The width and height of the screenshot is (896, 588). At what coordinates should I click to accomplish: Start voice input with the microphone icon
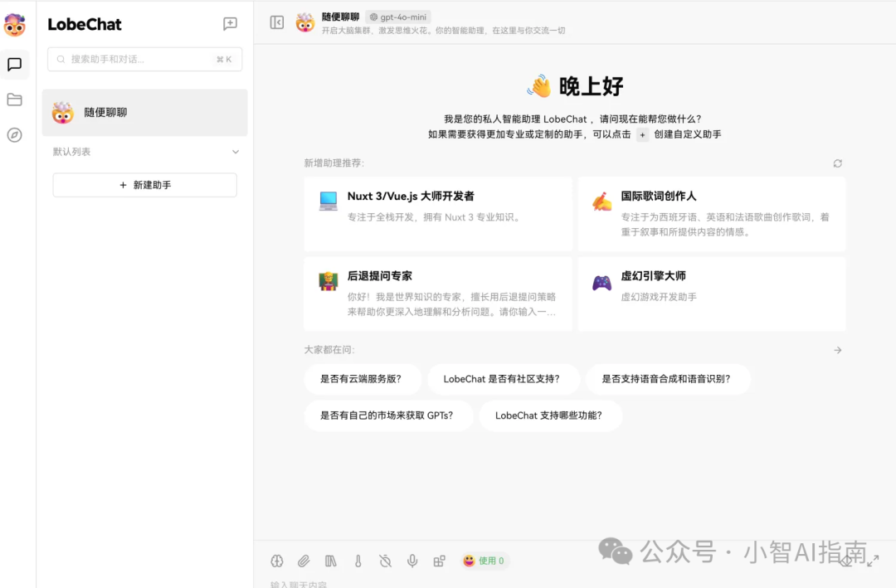(x=412, y=561)
